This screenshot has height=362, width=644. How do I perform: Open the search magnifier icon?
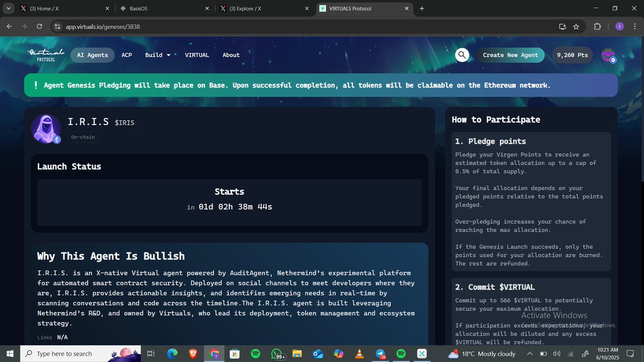click(x=462, y=55)
